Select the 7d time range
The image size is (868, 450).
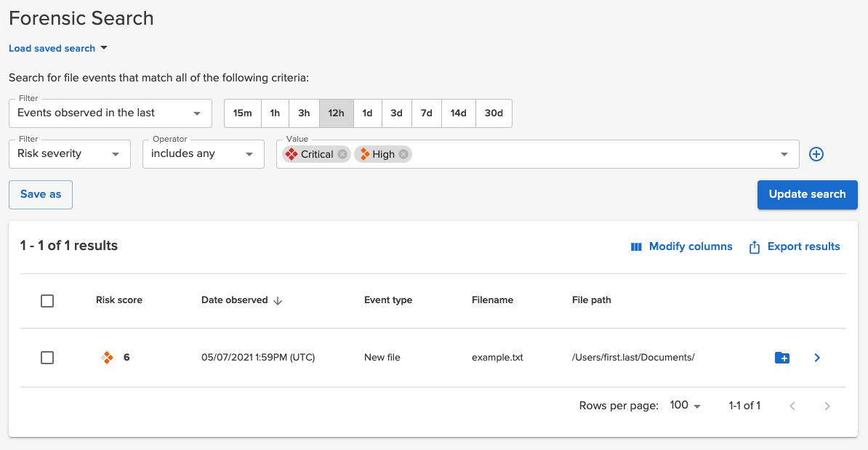pyautogui.click(x=426, y=113)
